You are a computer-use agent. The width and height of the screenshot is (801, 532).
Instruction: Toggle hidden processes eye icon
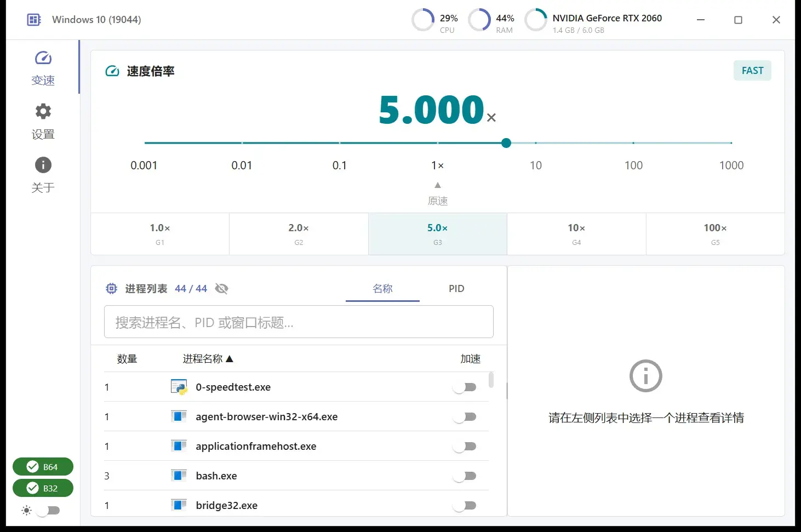click(221, 289)
